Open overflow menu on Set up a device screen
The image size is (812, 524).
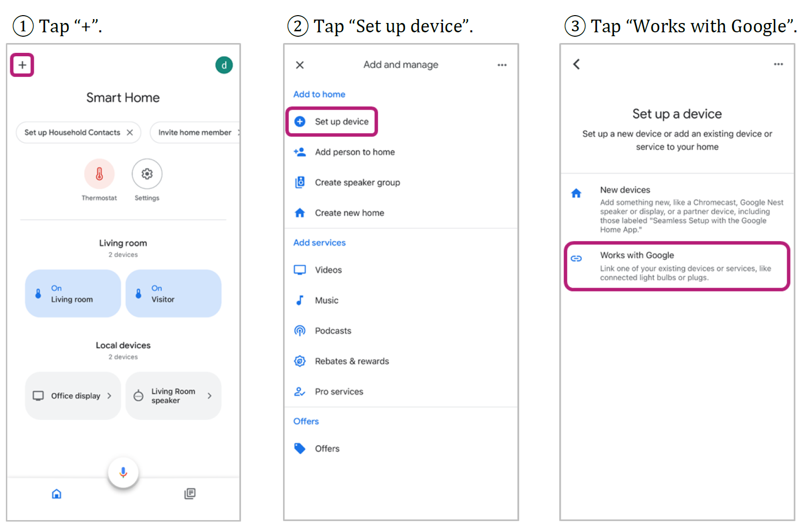click(778, 64)
